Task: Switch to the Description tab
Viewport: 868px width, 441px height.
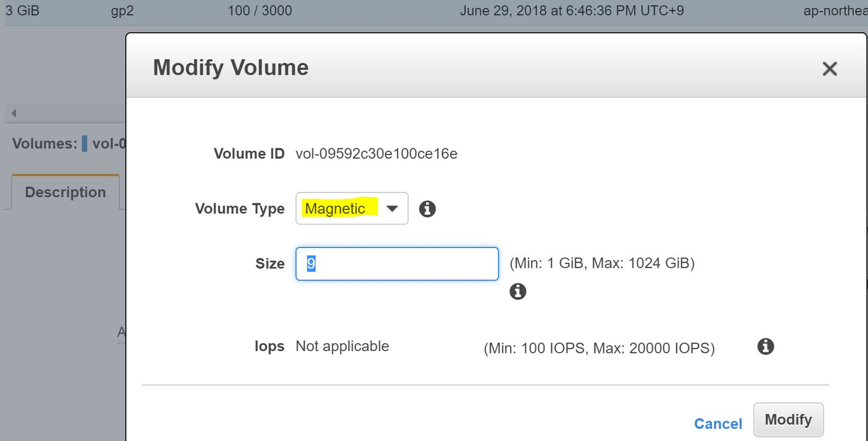Action: pos(65,192)
